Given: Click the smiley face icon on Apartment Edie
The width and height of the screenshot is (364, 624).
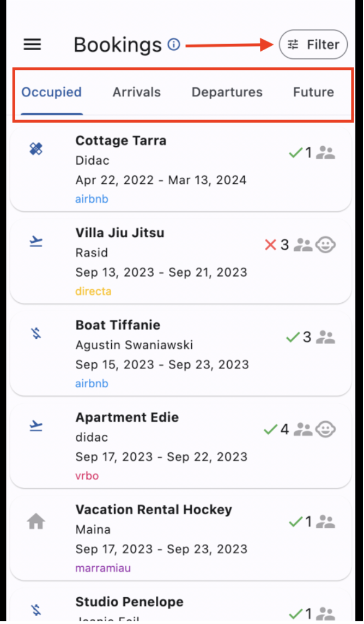Looking at the screenshot, I should [x=325, y=429].
